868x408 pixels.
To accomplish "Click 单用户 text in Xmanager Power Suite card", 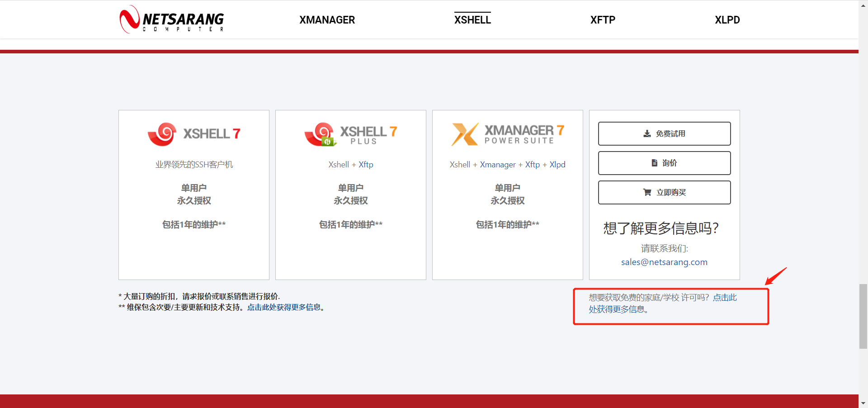I will click(x=508, y=188).
